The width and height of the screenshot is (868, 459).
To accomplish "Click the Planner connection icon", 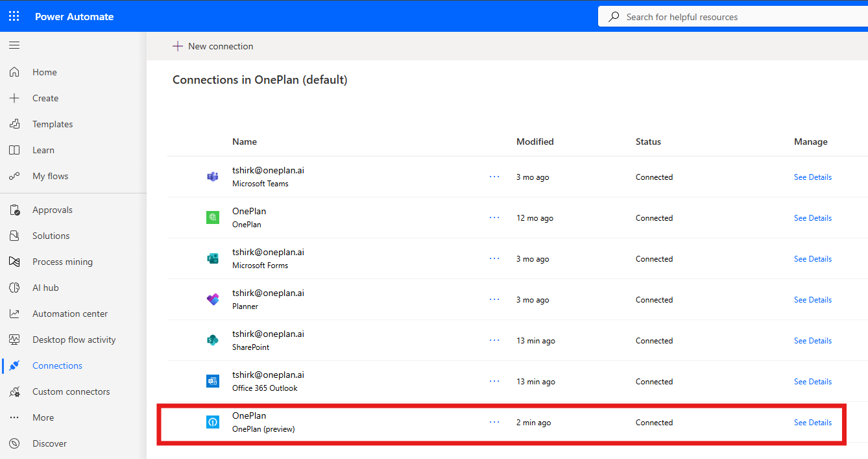I will [x=212, y=299].
